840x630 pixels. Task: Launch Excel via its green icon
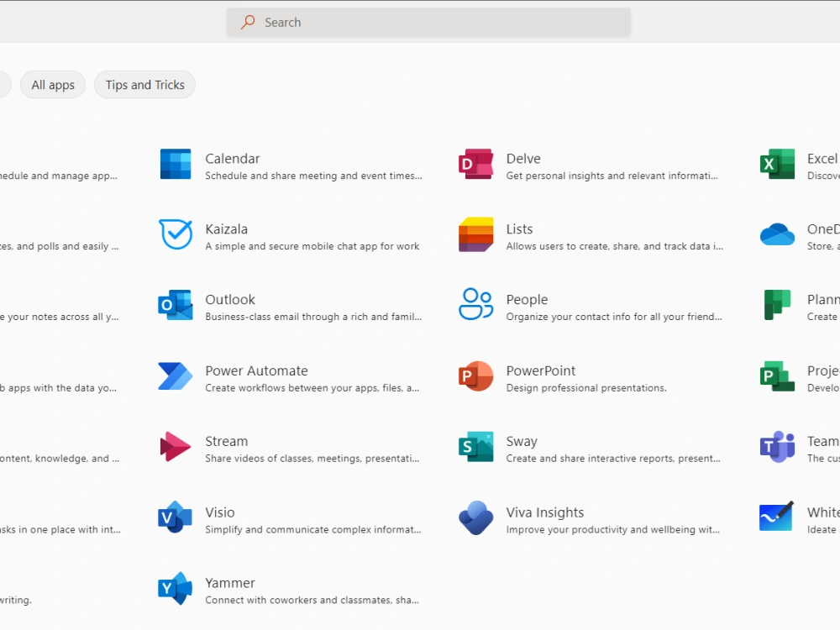777,164
